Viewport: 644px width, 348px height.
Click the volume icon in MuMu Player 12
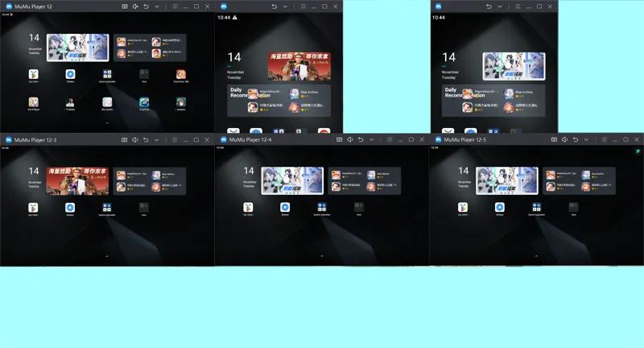[x=135, y=6]
